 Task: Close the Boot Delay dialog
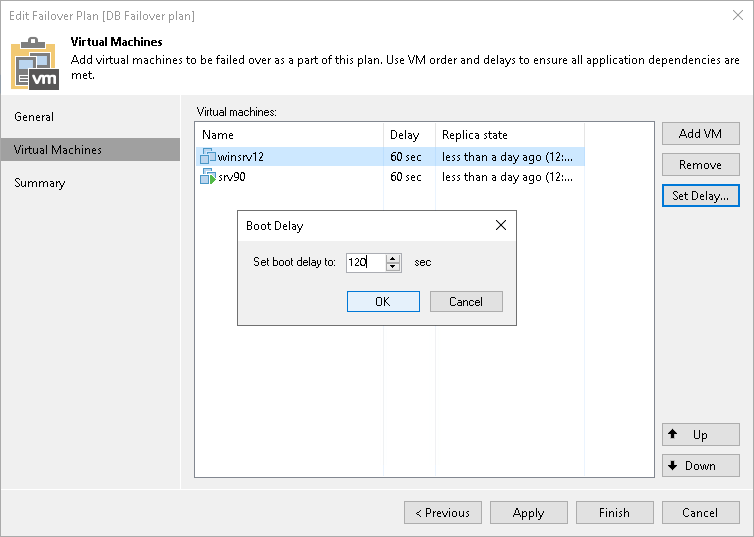pos(501,226)
